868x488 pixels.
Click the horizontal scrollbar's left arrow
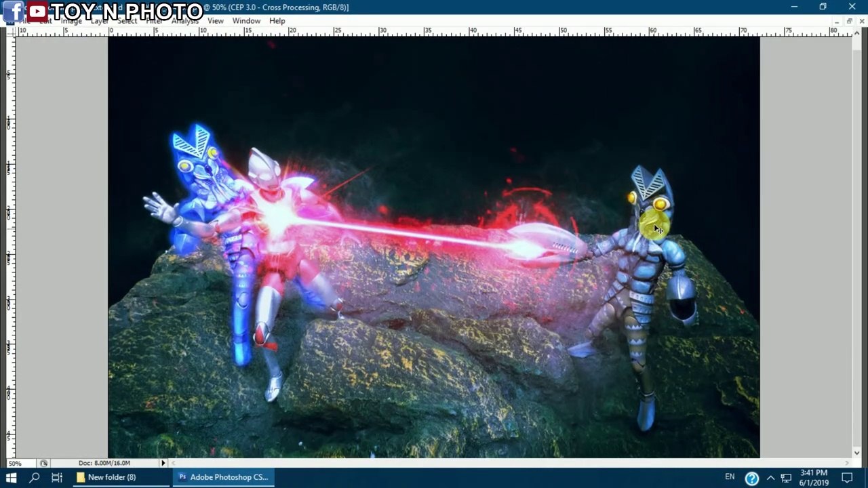click(x=172, y=463)
